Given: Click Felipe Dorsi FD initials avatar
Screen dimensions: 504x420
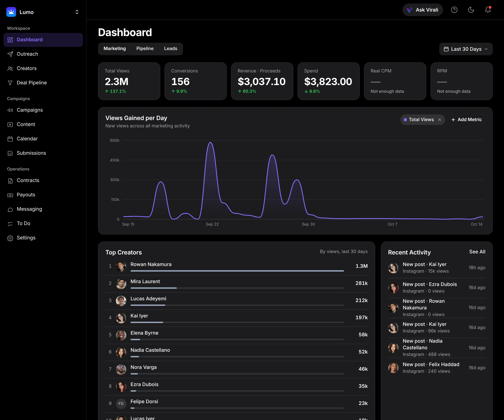Looking at the screenshot, I should click(x=121, y=404).
